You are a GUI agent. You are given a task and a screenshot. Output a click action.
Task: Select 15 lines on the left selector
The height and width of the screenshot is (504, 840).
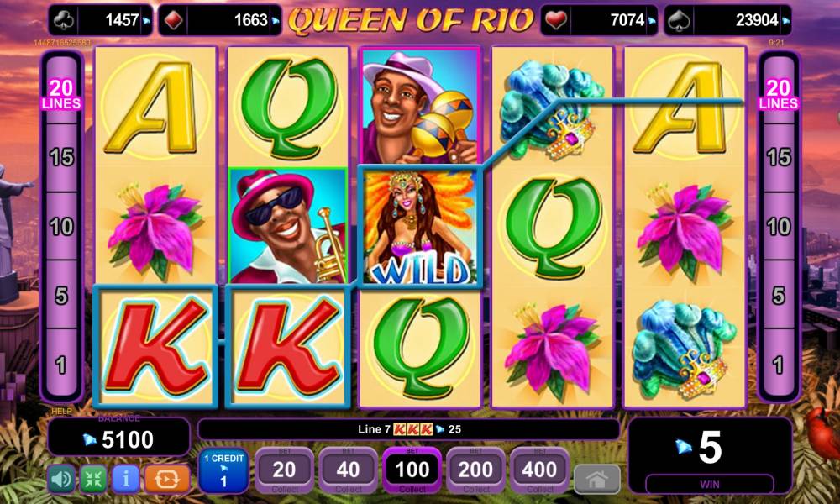61,157
